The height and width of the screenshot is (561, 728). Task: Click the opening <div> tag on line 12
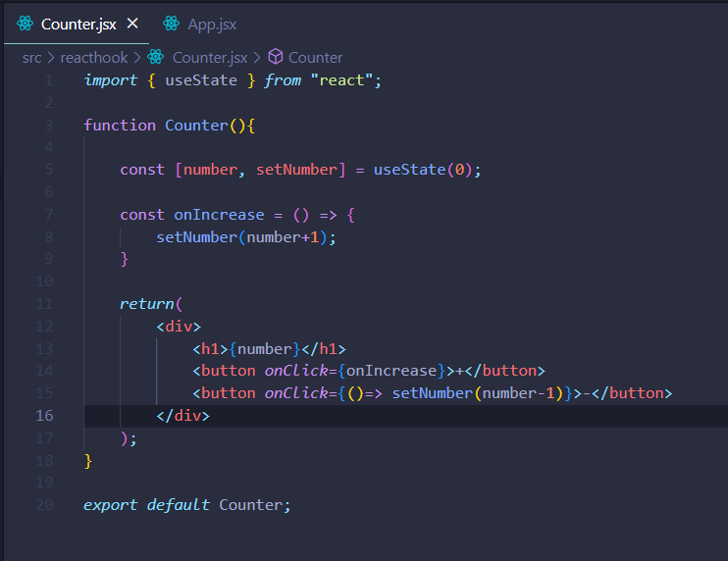click(x=179, y=327)
